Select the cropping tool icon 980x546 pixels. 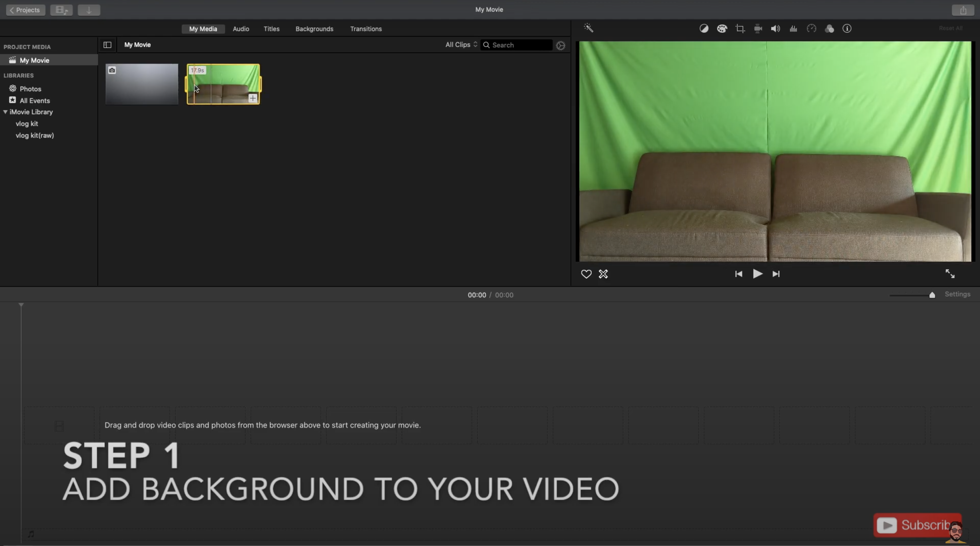coord(740,28)
